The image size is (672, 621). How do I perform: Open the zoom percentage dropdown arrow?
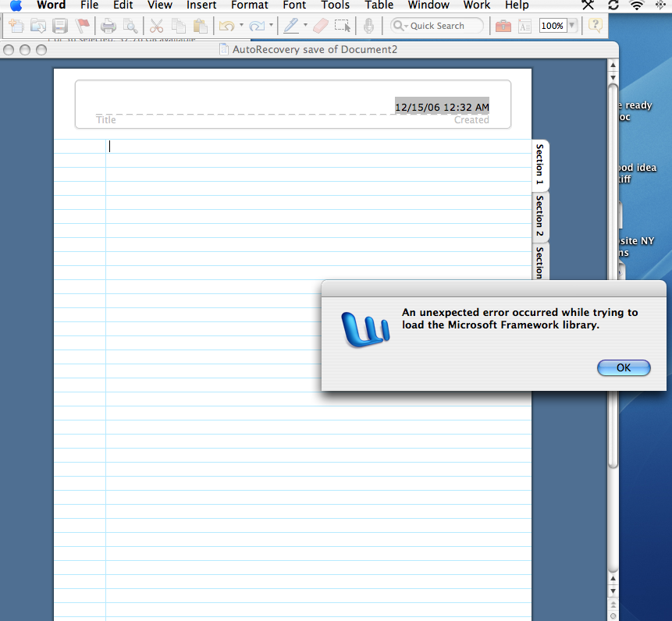click(x=572, y=26)
